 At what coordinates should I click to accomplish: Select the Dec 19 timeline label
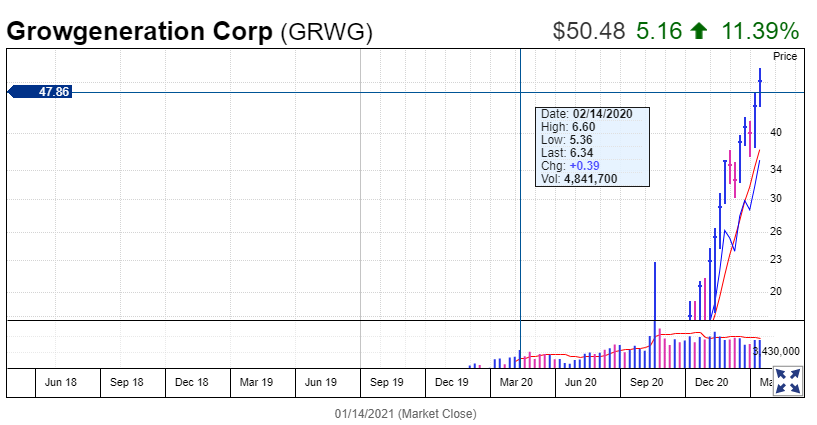pos(451,382)
